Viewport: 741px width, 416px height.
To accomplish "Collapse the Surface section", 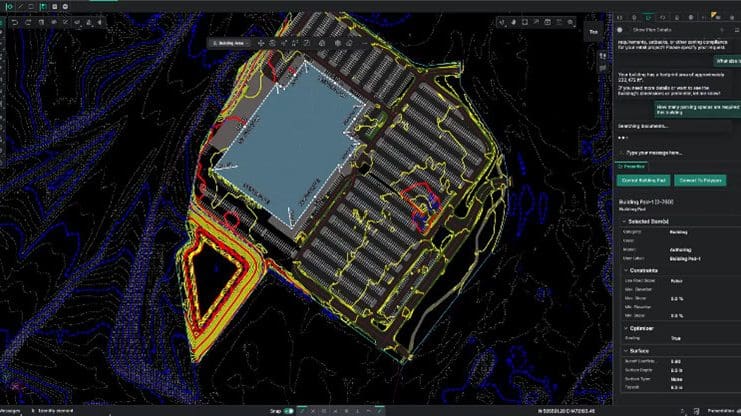I will click(625, 351).
